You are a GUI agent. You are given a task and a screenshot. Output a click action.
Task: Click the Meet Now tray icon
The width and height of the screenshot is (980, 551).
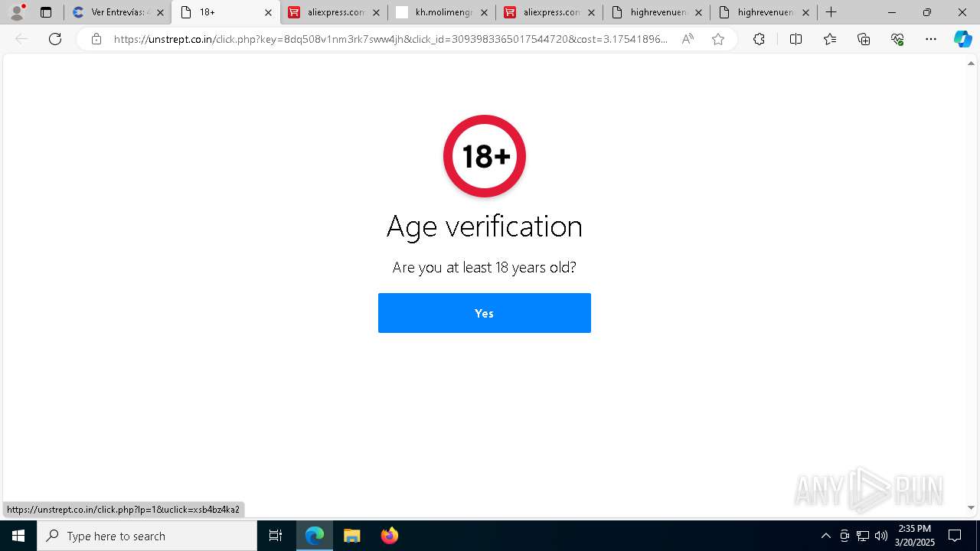tap(844, 536)
